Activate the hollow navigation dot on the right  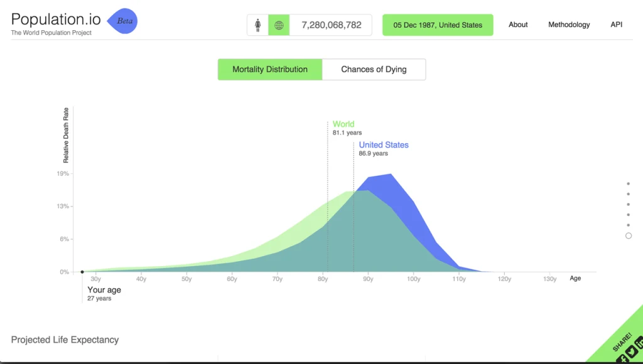pos(629,235)
